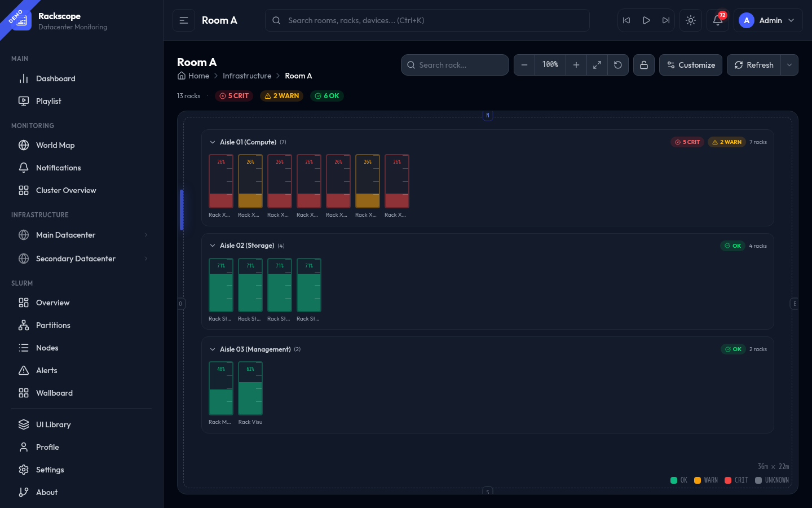
Task: Zoom out with the minus button
Action: 524,65
